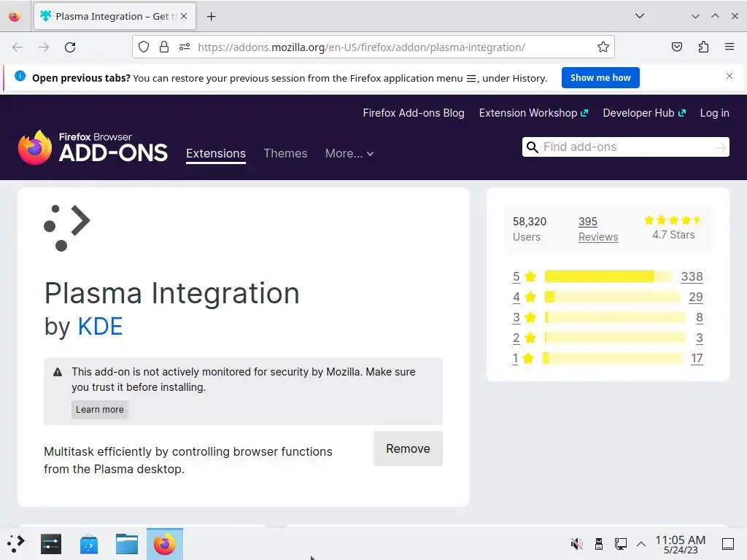Open Discover software center from taskbar

(88, 544)
